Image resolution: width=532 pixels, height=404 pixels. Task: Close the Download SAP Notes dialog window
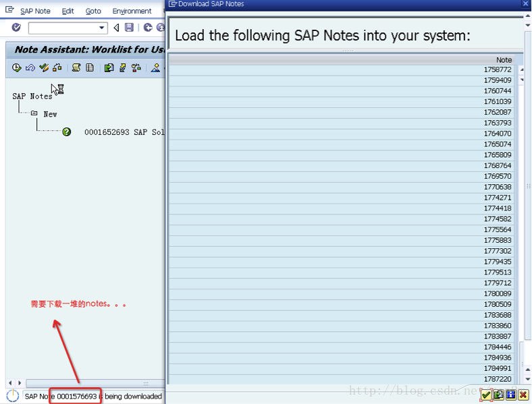[525, 4]
